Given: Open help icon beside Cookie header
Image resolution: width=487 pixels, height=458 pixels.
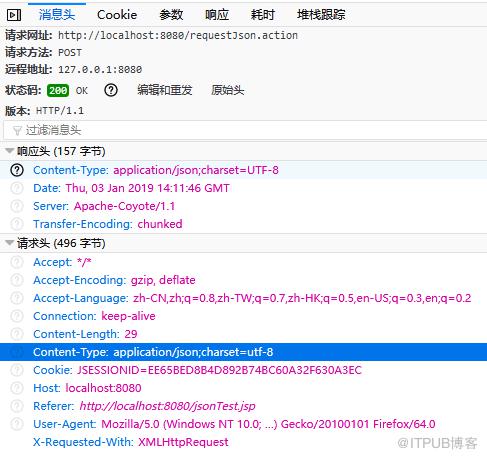Looking at the screenshot, I should [17, 370].
